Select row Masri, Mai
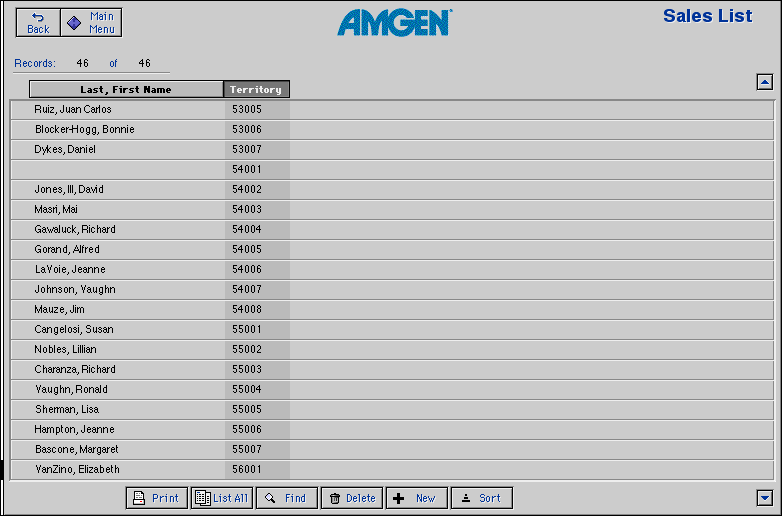 pyautogui.click(x=392, y=209)
